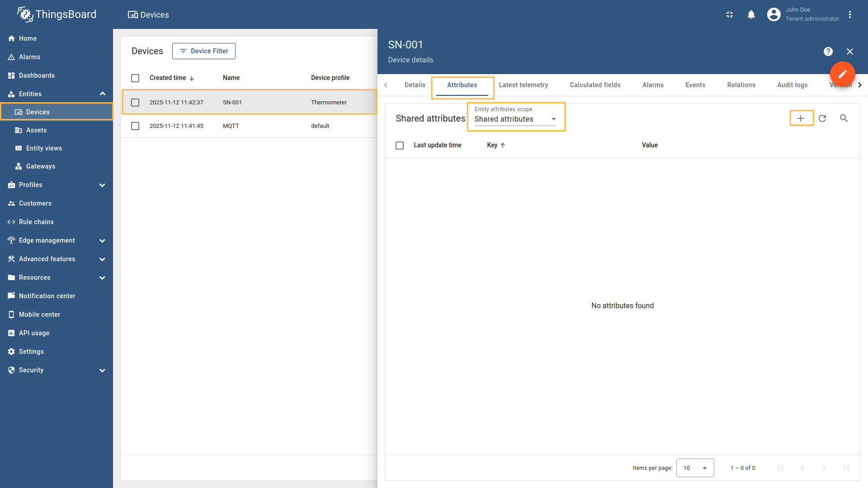Screen dimensions: 868x488
Task: Open the edit device pencil button
Action: [x=842, y=74]
